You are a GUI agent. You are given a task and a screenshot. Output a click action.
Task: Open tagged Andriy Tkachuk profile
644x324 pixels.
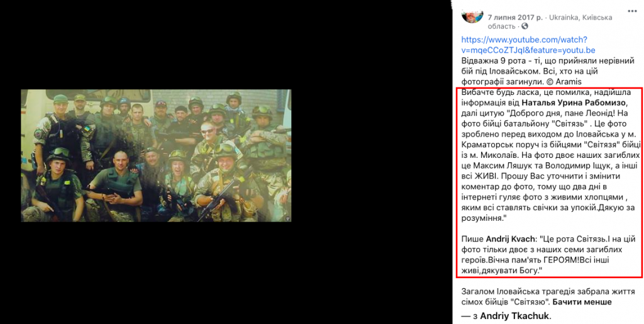[514, 316]
